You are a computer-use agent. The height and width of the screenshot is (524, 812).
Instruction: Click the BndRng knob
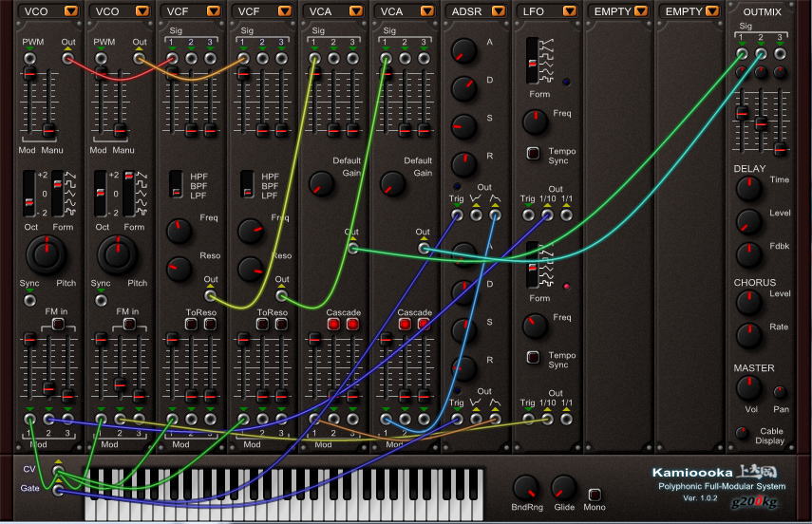click(525, 488)
